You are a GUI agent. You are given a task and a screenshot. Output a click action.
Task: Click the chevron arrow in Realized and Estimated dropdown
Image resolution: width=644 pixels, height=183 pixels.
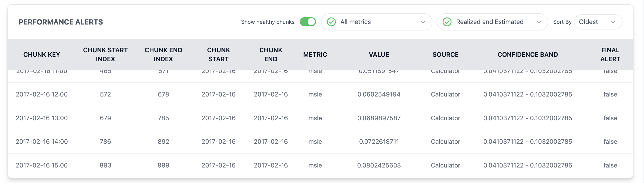pos(538,22)
